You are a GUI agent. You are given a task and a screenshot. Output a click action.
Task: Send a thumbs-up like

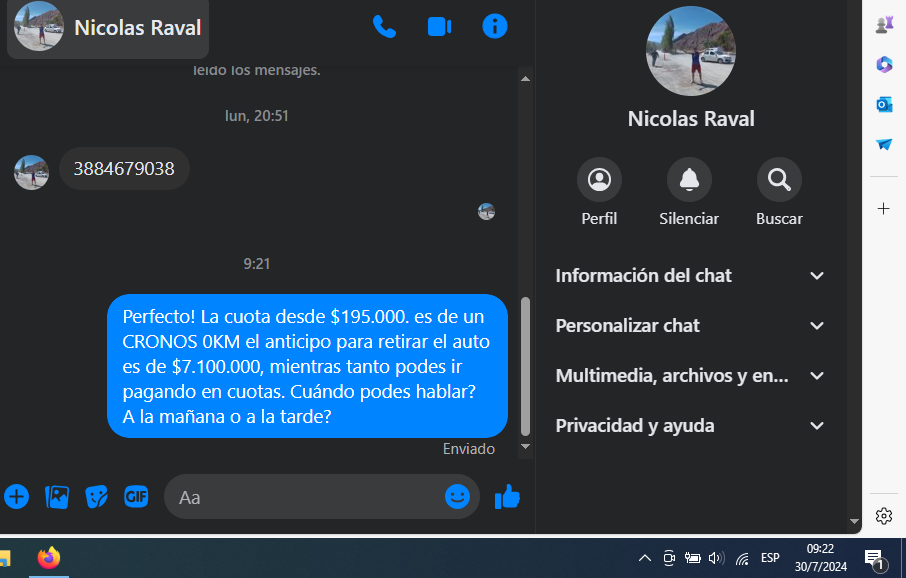click(x=507, y=497)
